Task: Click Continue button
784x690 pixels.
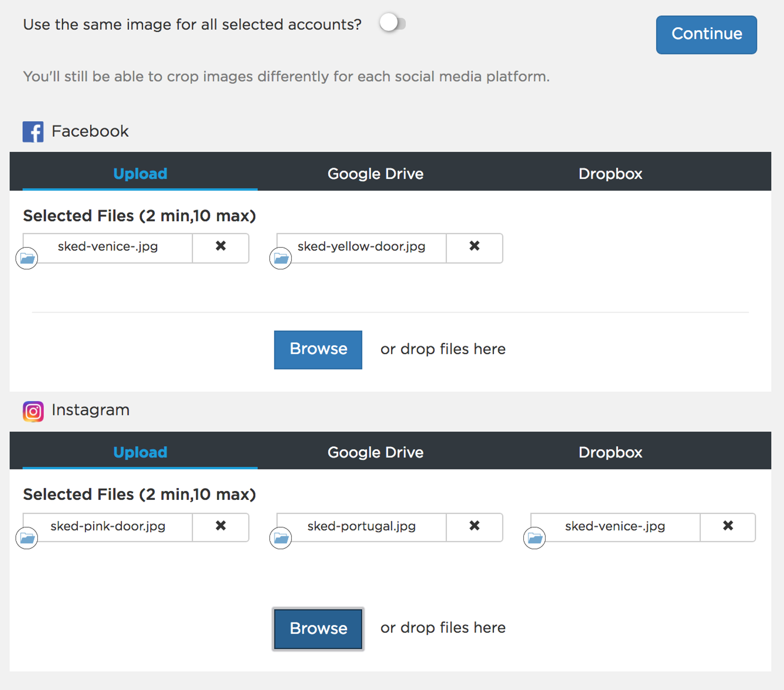Action: (x=707, y=35)
